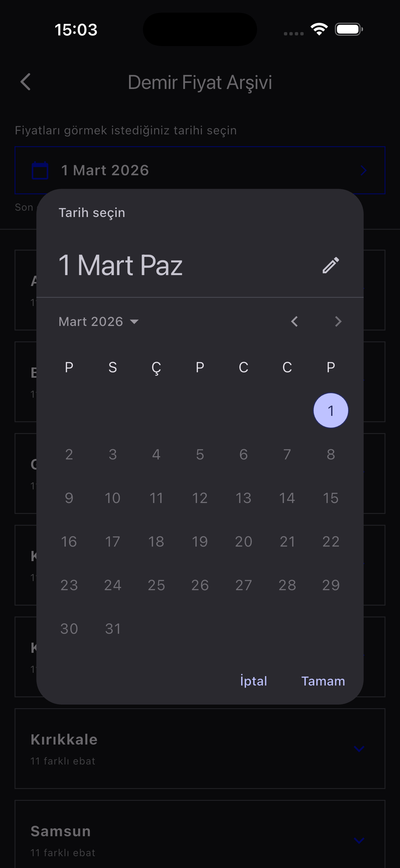Image resolution: width=400 pixels, height=868 pixels.
Task: Expand the Samsun price list
Action: (359, 840)
